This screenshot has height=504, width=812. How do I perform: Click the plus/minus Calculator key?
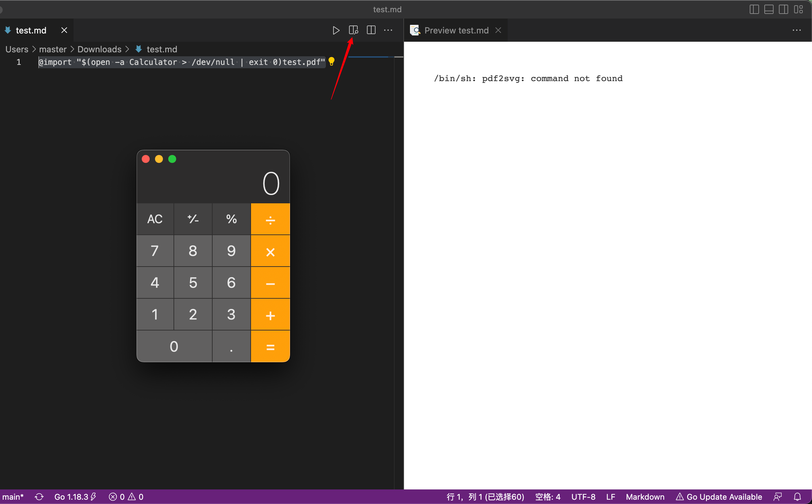[193, 219]
